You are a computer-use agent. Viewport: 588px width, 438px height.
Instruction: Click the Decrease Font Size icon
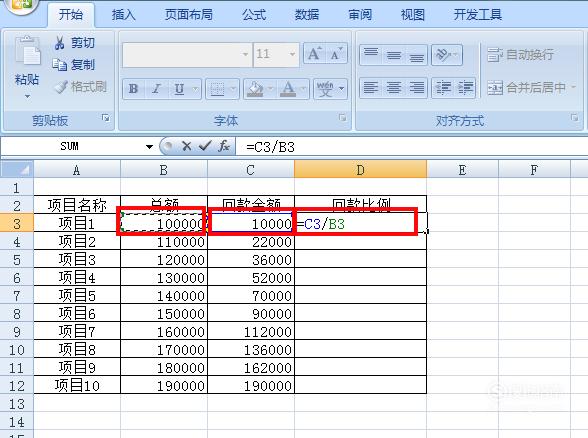coord(336,54)
